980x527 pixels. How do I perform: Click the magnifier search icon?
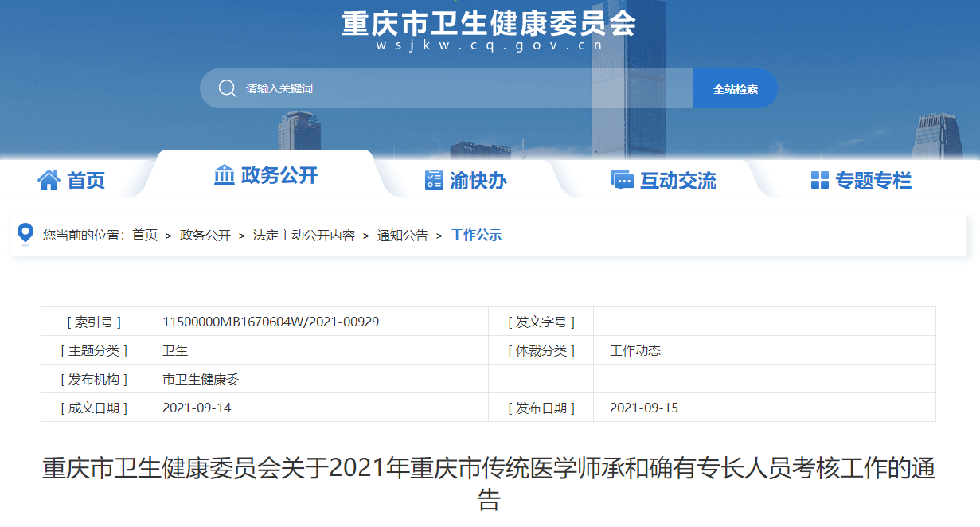point(227,88)
